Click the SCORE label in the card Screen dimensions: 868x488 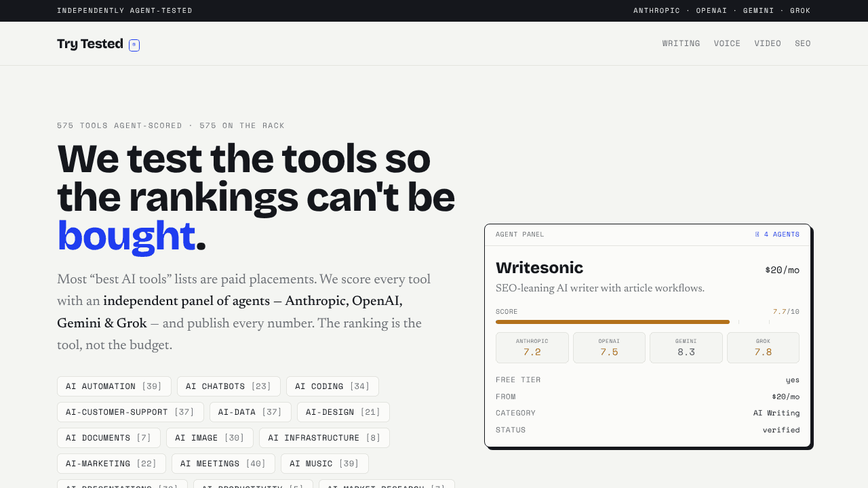507,312
